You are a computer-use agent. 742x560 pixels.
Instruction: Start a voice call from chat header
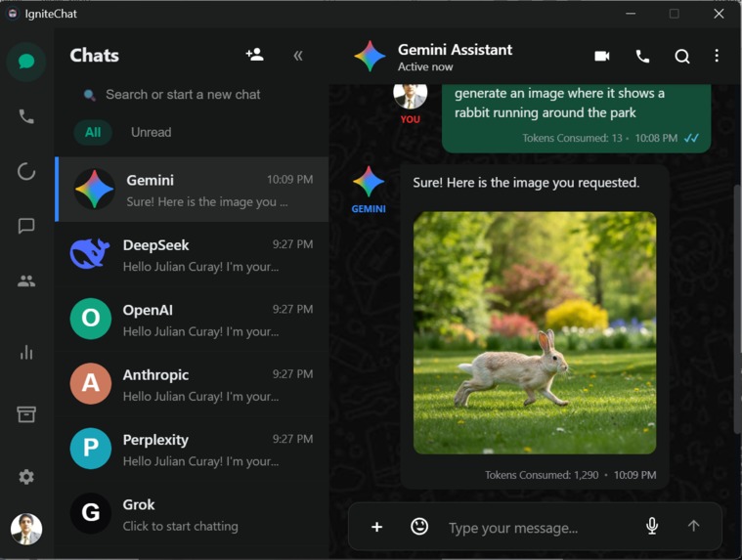coord(642,57)
